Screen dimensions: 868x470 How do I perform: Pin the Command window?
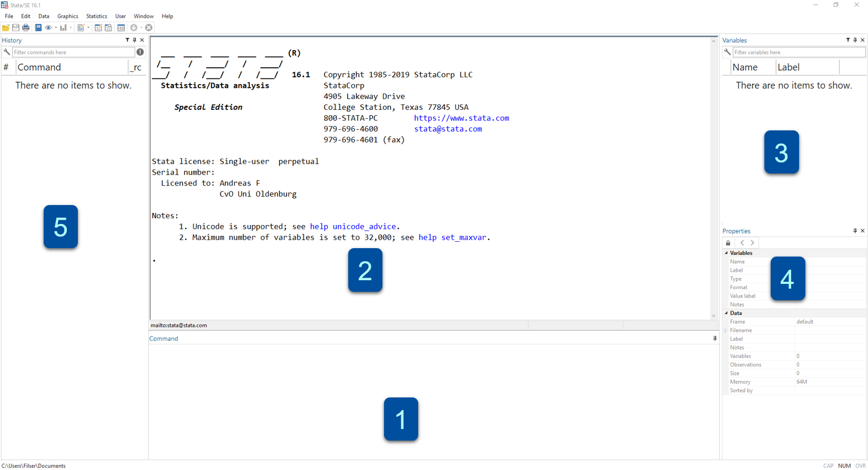tap(715, 339)
